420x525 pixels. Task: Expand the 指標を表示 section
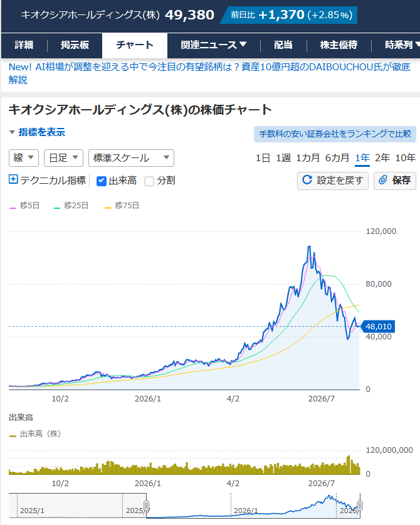click(37, 132)
